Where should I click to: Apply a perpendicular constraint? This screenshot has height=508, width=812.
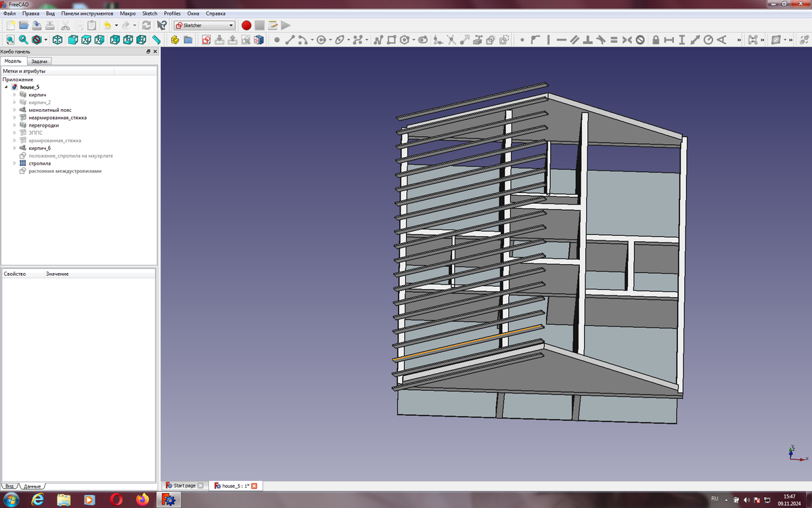click(588, 39)
